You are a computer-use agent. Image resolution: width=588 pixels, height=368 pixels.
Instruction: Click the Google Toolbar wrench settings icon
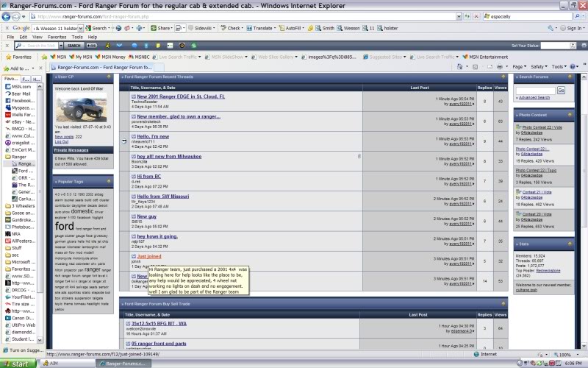point(551,28)
